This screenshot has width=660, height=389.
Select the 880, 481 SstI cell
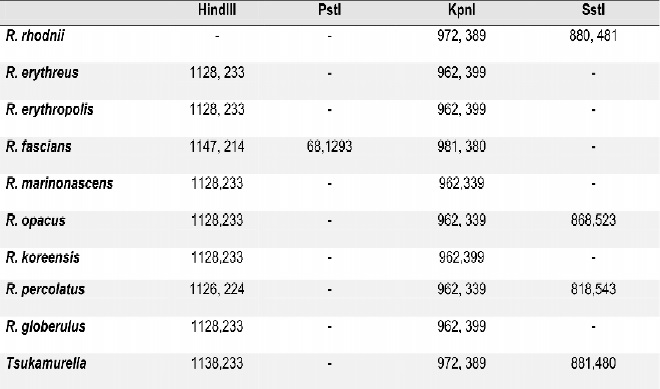(x=593, y=36)
